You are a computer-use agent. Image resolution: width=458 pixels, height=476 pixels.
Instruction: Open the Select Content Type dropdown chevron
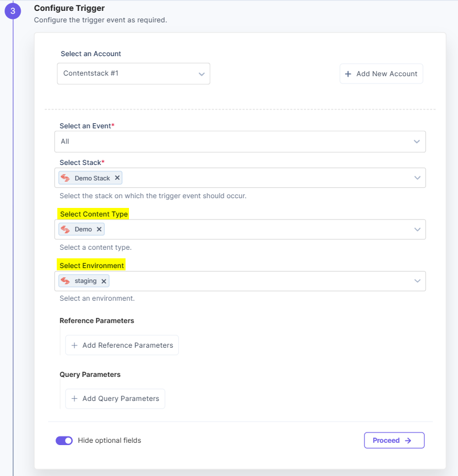[417, 229]
